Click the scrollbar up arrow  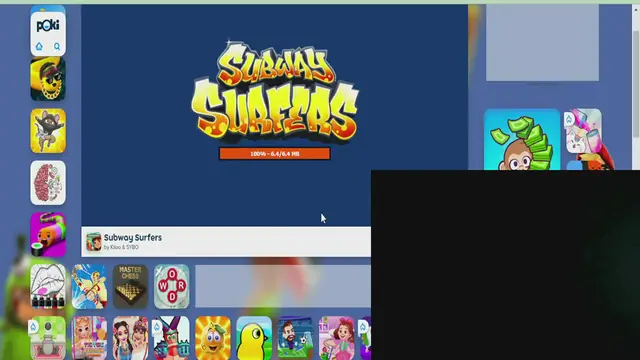[636, 9]
